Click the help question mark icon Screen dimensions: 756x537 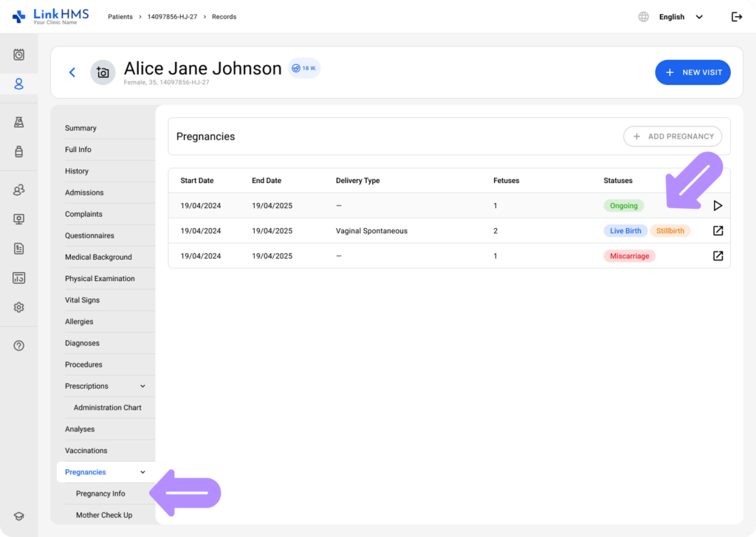click(19, 346)
